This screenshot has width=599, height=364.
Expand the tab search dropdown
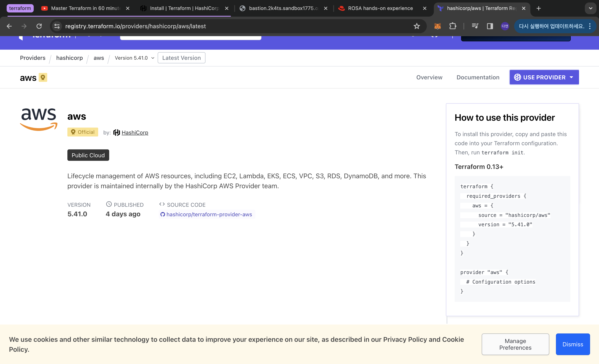(x=590, y=9)
